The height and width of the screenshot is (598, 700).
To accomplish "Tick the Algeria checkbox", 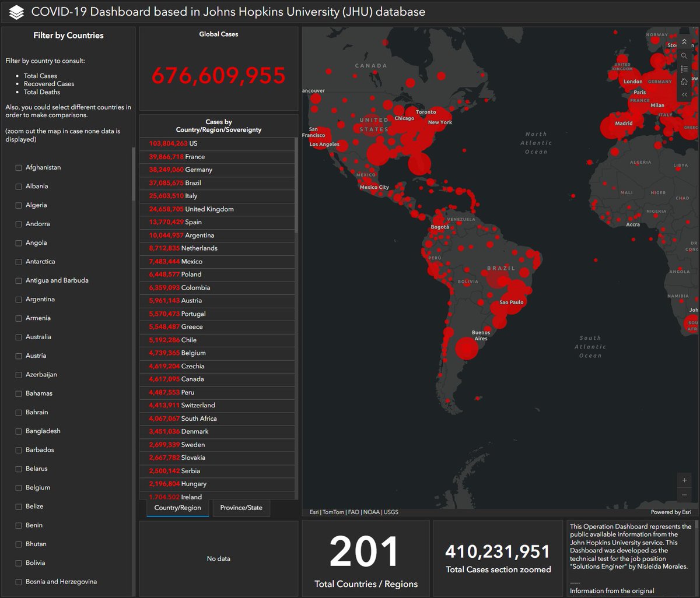I will [x=19, y=205].
